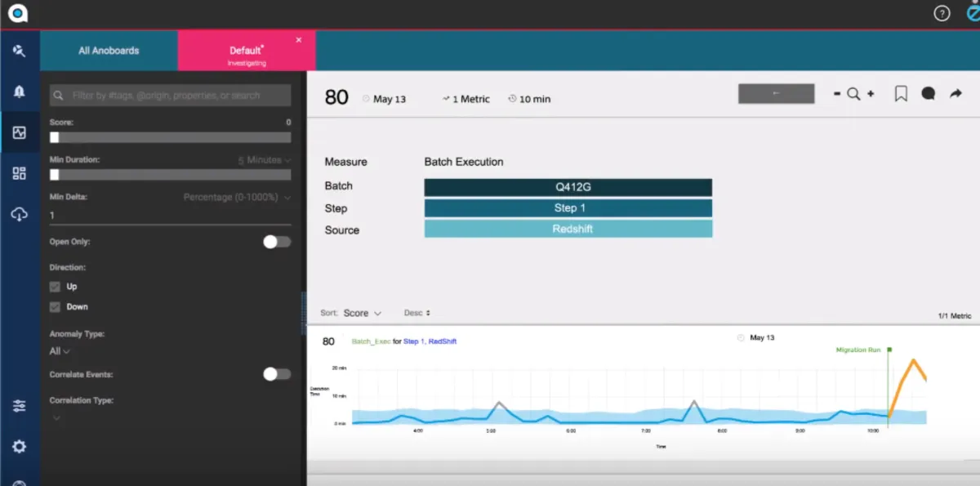This screenshot has width=980, height=486.
Task: Click the Migration Run event marker
Action: point(889,350)
